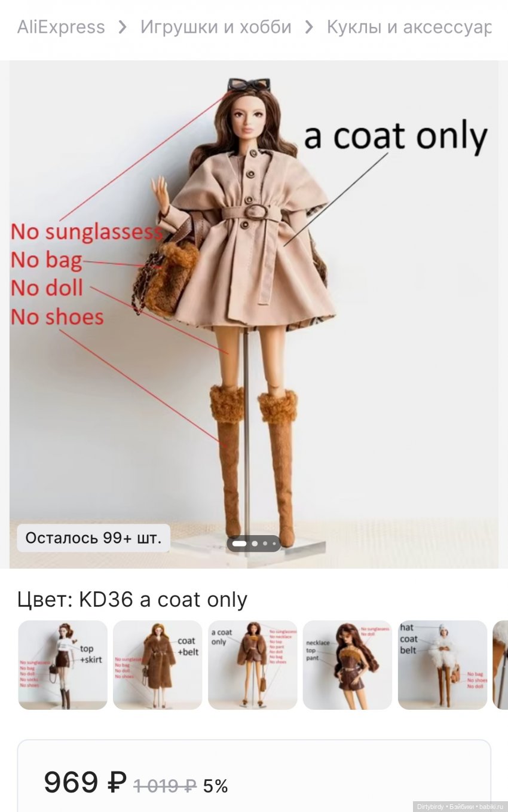Open the main product coat image
Viewport: 508px width, 812px height.
point(253,314)
